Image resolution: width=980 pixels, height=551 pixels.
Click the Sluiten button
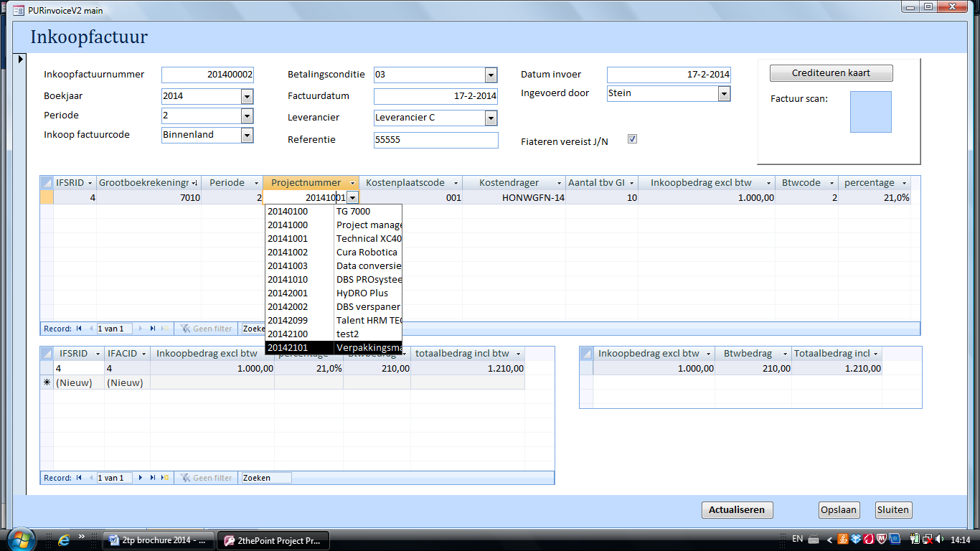(893, 510)
